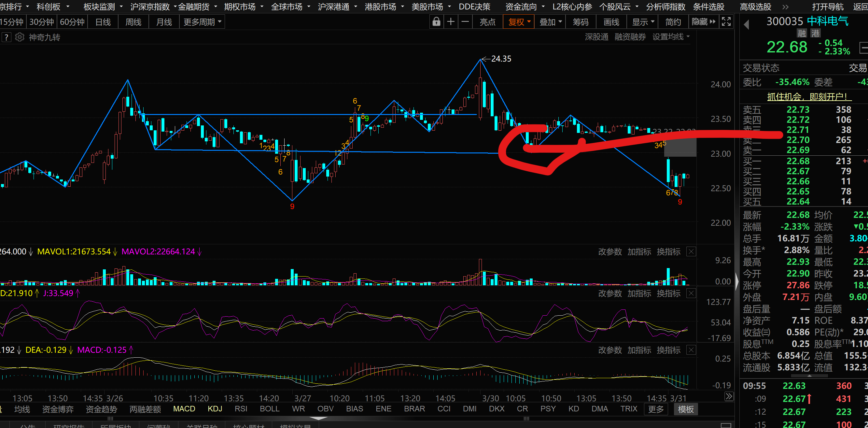Image resolution: width=868 pixels, height=428 pixels.
Task: Select the BOLL indicator tab
Action: (x=269, y=409)
